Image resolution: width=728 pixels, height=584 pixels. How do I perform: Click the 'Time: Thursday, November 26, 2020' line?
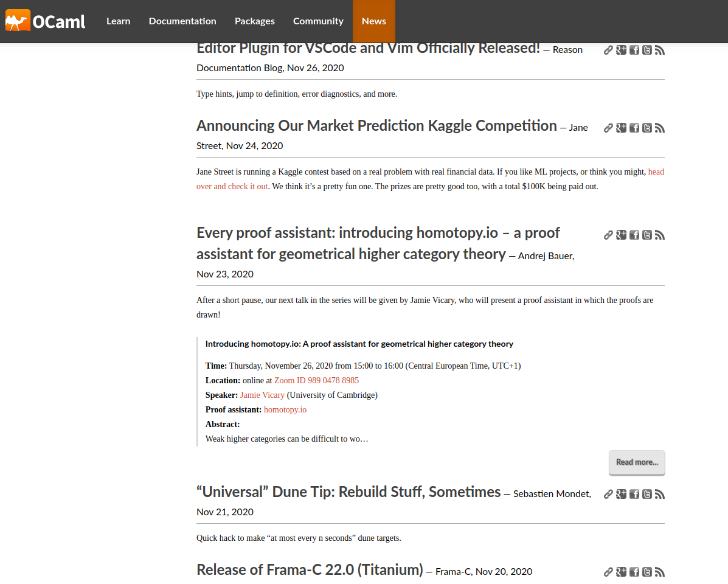363,366
